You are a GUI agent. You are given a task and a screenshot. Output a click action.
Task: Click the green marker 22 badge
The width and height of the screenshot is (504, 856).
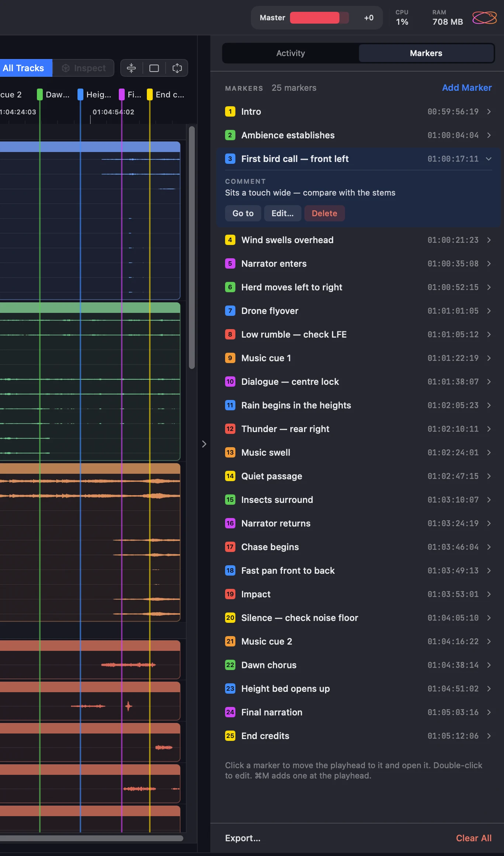click(x=230, y=665)
